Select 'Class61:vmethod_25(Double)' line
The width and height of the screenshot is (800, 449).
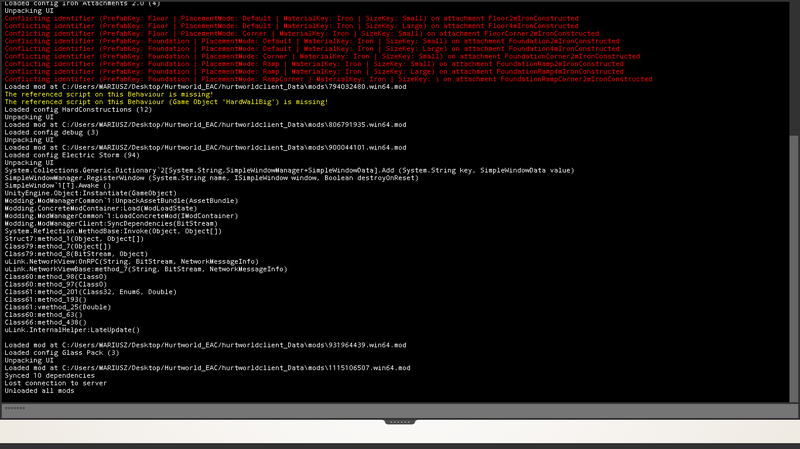58,307
